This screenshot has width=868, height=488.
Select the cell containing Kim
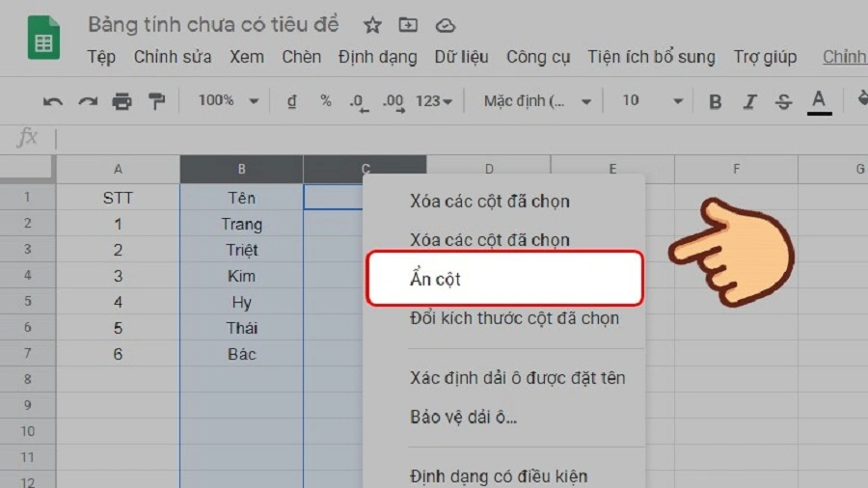tap(241, 276)
